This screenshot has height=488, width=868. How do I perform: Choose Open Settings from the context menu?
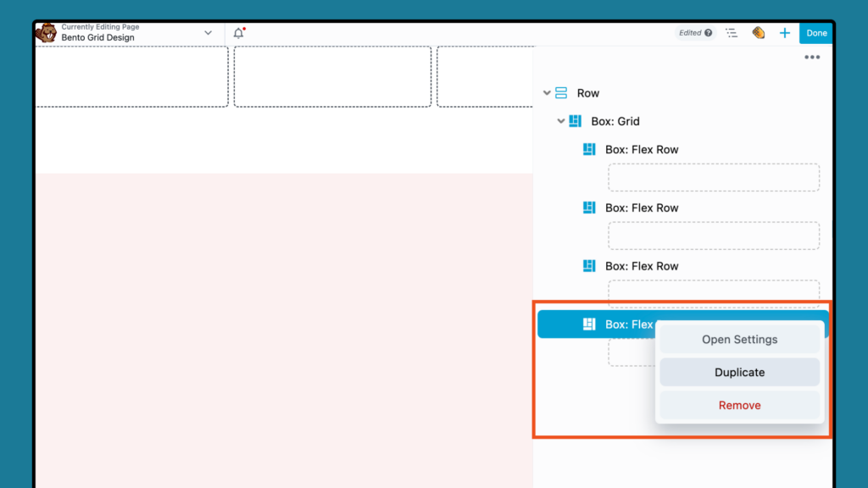tap(739, 339)
